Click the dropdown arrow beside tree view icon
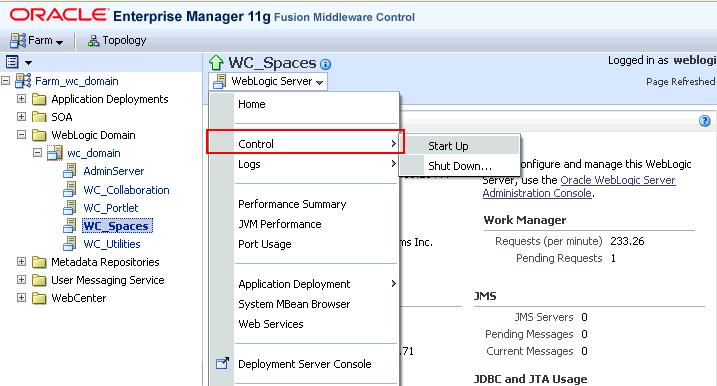Screen dimensions: 717x386 pos(28,63)
